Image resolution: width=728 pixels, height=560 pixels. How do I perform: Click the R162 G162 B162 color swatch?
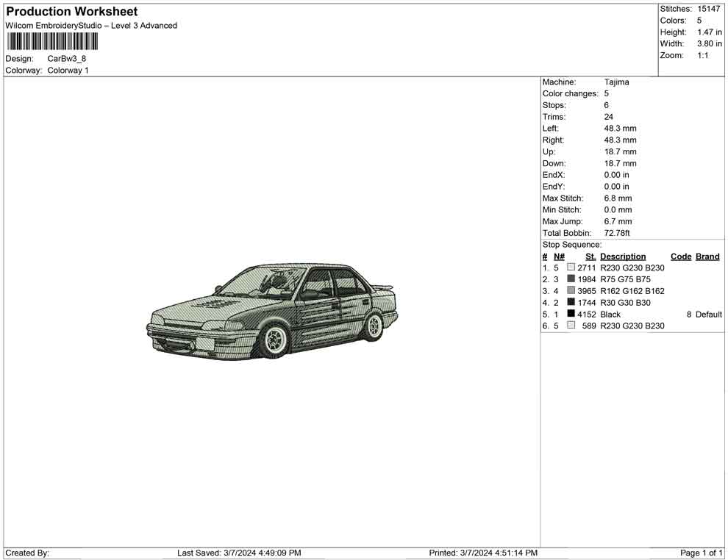click(571, 291)
